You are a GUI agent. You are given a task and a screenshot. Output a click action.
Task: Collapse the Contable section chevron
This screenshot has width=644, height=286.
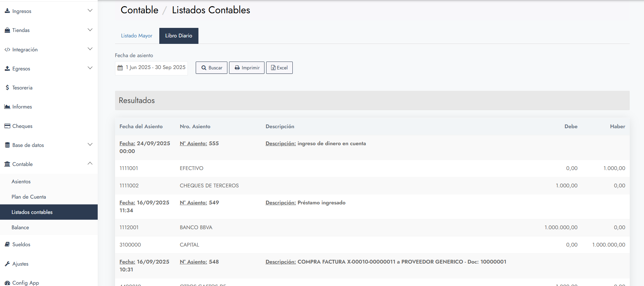pos(90,164)
